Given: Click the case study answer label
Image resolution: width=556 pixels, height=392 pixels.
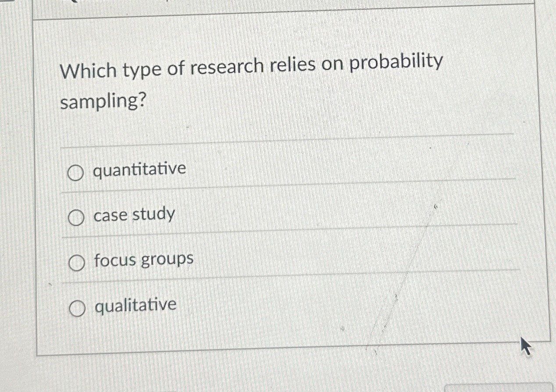Looking at the screenshot, I should click(x=133, y=215).
